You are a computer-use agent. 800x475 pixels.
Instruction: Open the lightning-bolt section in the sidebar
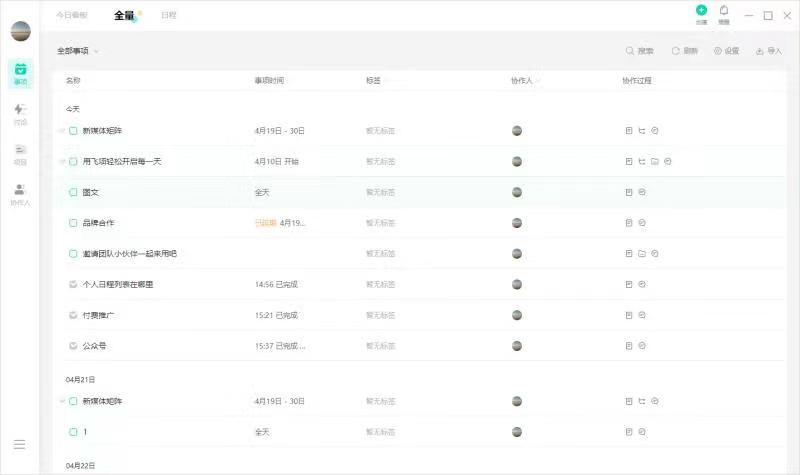[20, 114]
